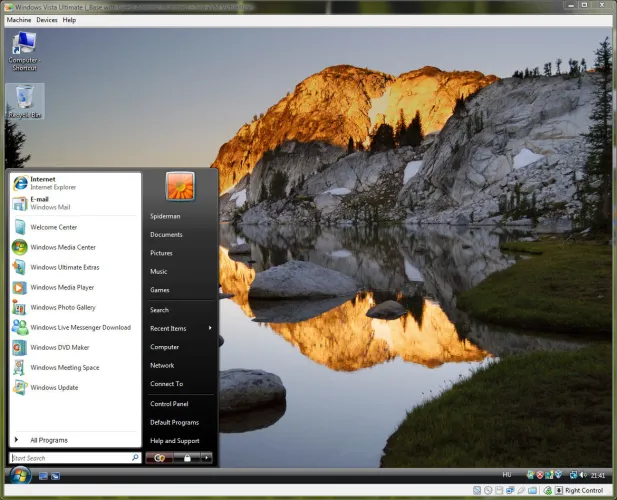Open the shutdown options arrow menu
This screenshot has height=500, width=617.
click(x=206, y=458)
